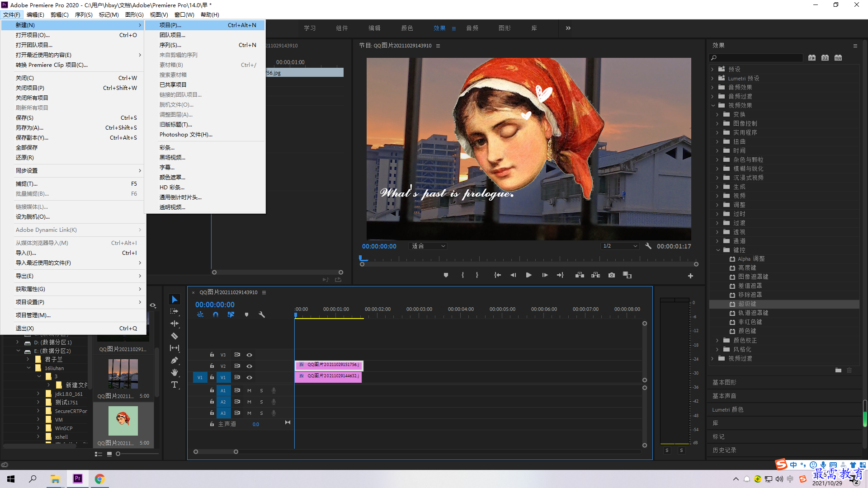868x488 pixels.
Task: Open the Lumetri 颜色 panel
Action: click(x=728, y=409)
